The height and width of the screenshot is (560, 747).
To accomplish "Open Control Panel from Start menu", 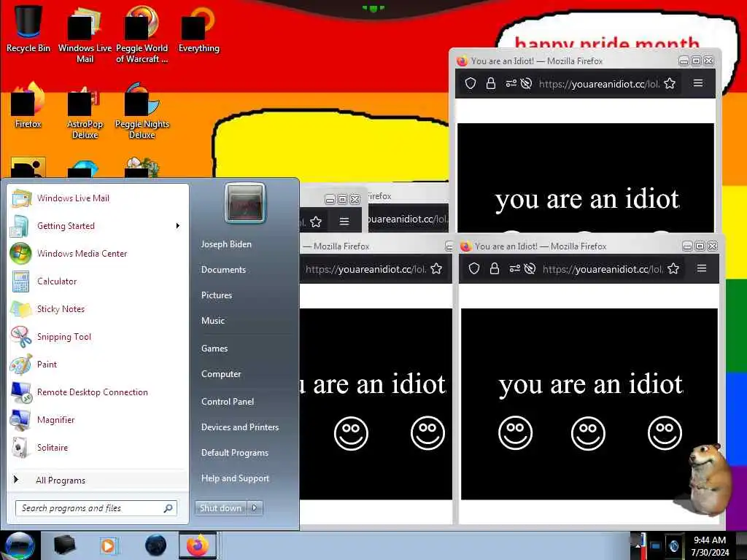I will [228, 402].
